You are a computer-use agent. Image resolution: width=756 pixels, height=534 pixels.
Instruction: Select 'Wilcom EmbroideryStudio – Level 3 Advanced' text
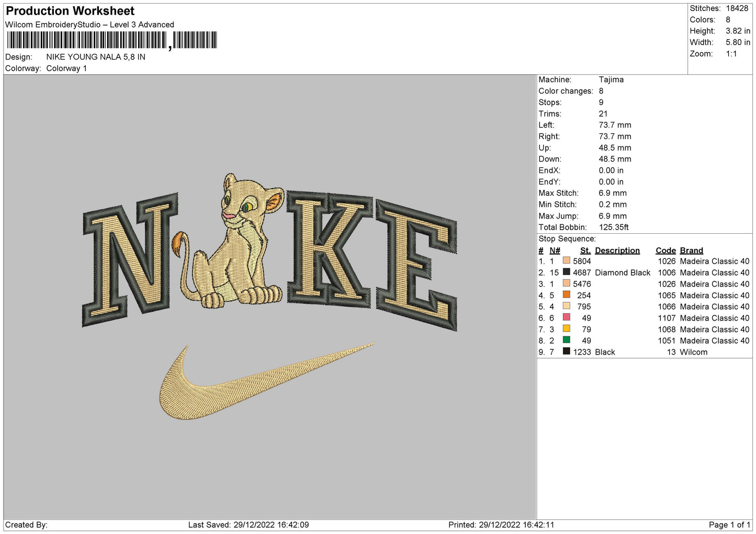click(x=89, y=25)
